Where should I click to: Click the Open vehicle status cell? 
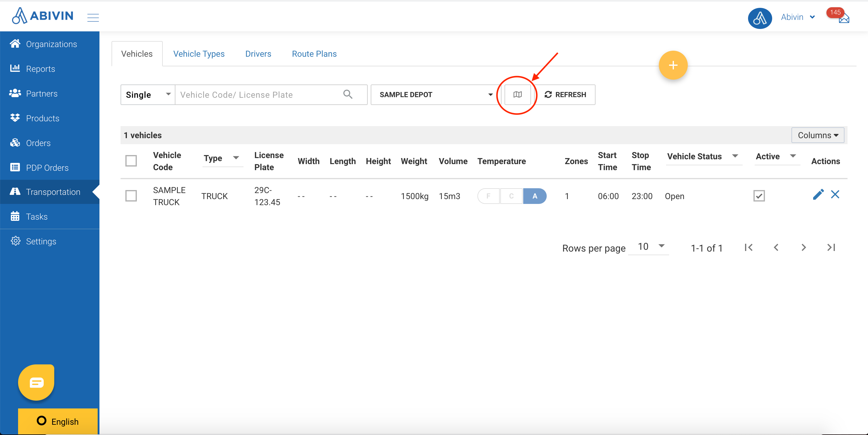point(674,196)
